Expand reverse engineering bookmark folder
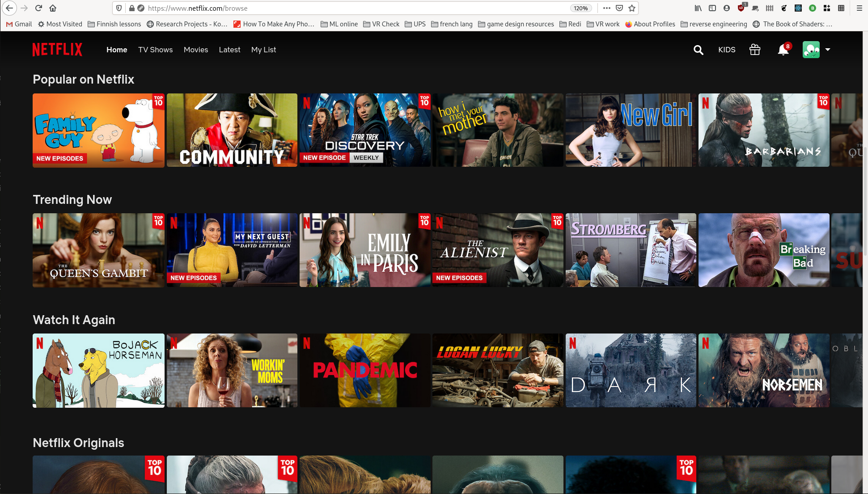This screenshot has height=494, width=868. point(714,24)
